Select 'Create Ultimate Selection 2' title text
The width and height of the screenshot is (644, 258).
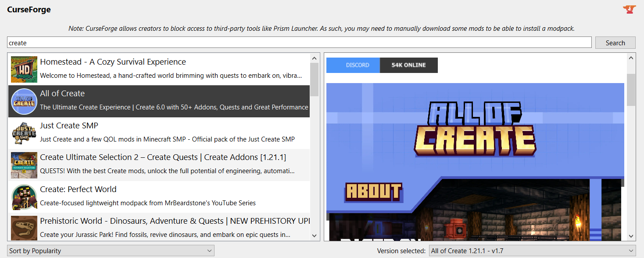tap(163, 157)
